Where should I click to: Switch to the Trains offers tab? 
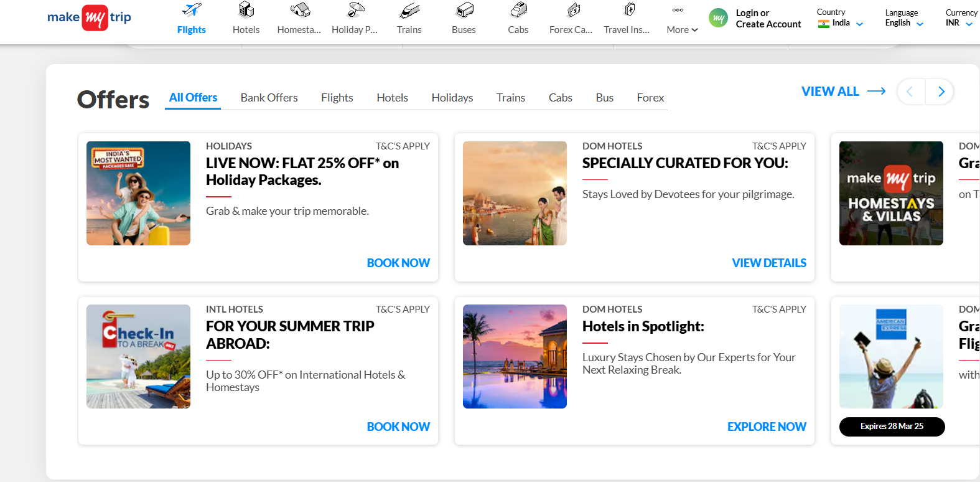click(511, 98)
